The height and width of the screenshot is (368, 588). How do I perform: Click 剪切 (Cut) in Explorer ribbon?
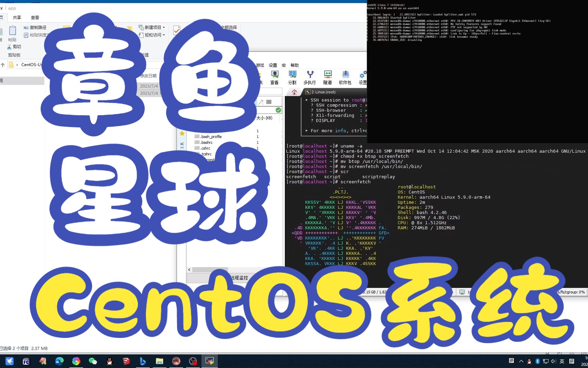point(14,47)
